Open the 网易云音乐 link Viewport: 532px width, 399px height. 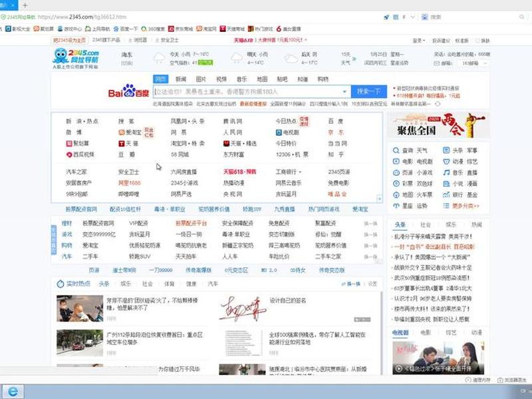pyautogui.click(x=289, y=183)
